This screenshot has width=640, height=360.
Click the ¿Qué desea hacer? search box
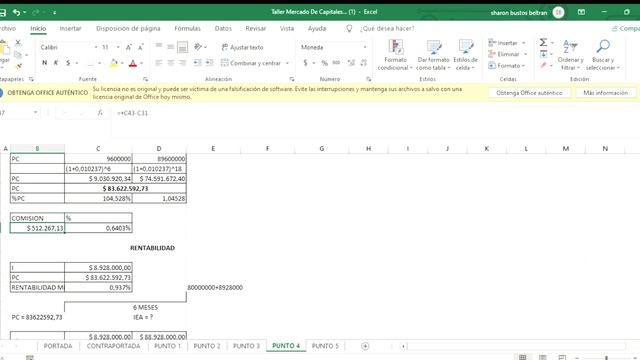tap(387, 29)
